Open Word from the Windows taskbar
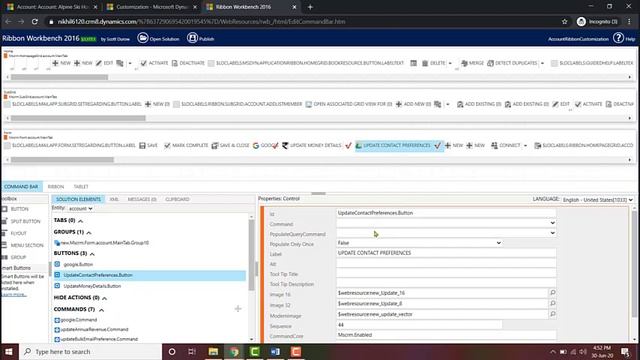This screenshot has height=360, width=640. (x=275, y=351)
